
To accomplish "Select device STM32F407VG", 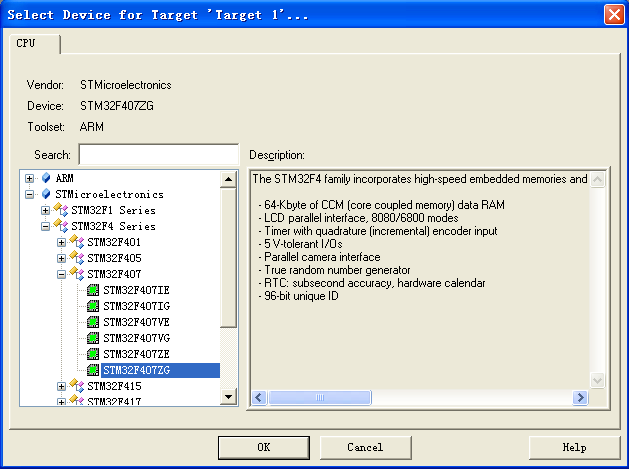I will pos(136,338).
